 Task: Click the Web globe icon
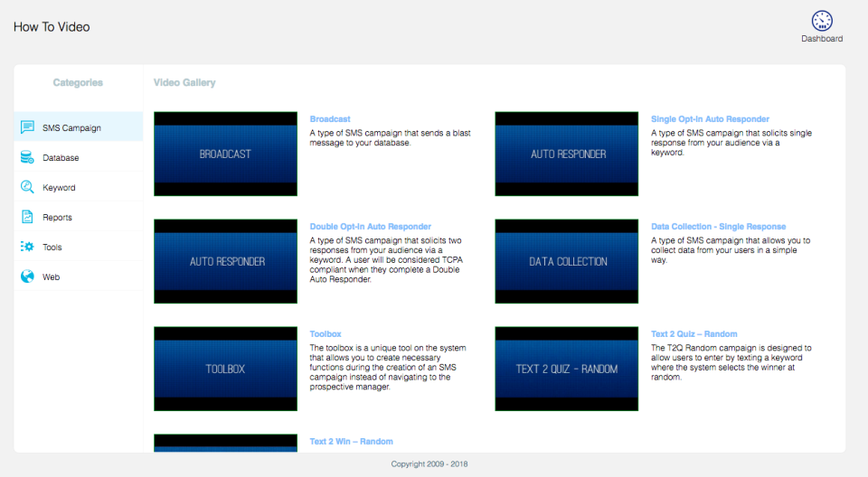[27, 276]
